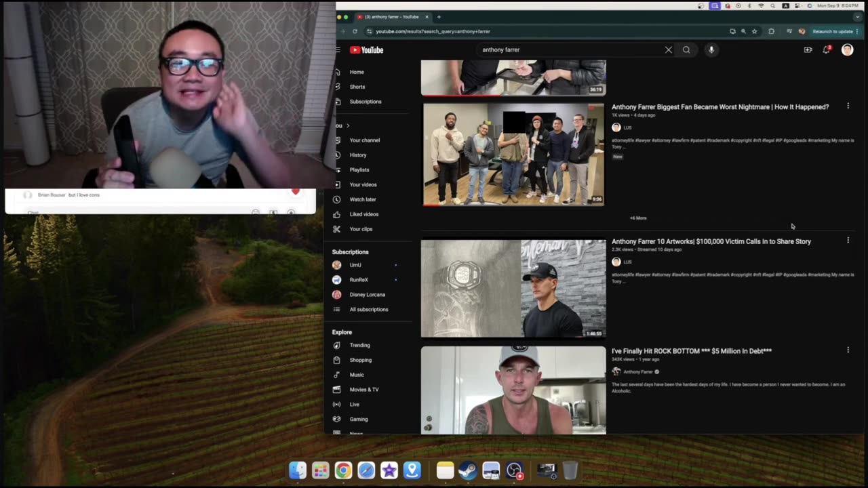The image size is (868, 488).
Task: Open Finder from the Dock
Action: point(298,470)
